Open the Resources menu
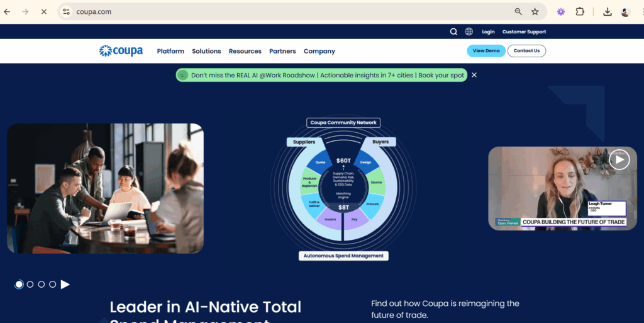 pyautogui.click(x=245, y=52)
